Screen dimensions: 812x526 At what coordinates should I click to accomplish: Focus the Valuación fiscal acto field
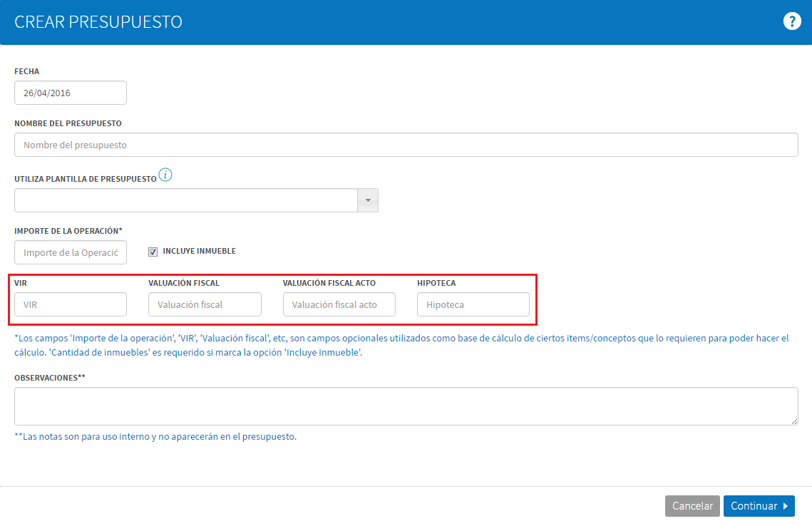(x=339, y=304)
